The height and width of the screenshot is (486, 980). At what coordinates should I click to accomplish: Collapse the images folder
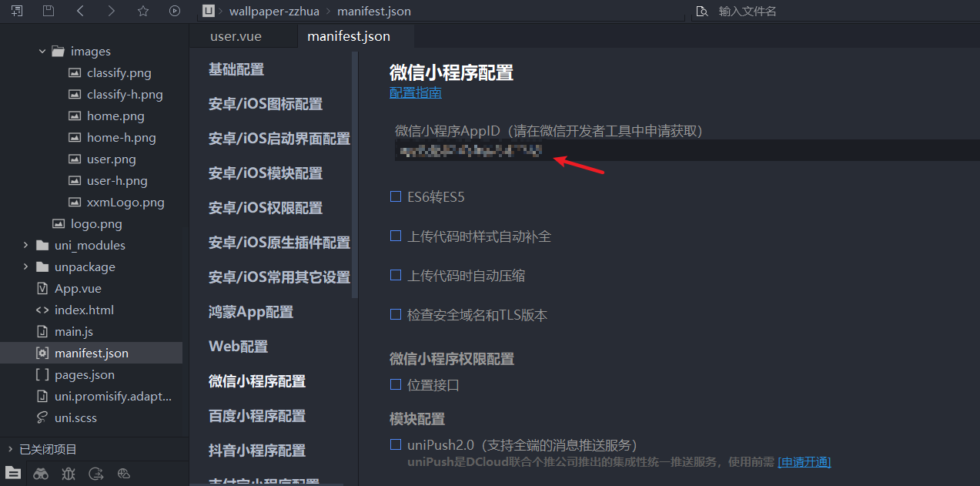coord(42,52)
